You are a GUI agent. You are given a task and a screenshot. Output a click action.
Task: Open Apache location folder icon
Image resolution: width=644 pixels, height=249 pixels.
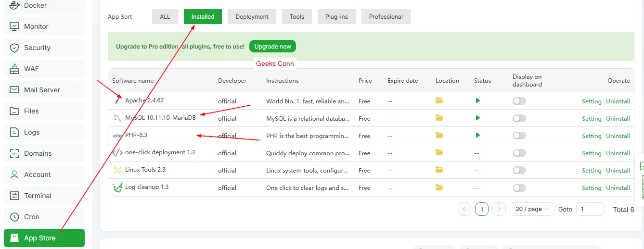tap(439, 100)
